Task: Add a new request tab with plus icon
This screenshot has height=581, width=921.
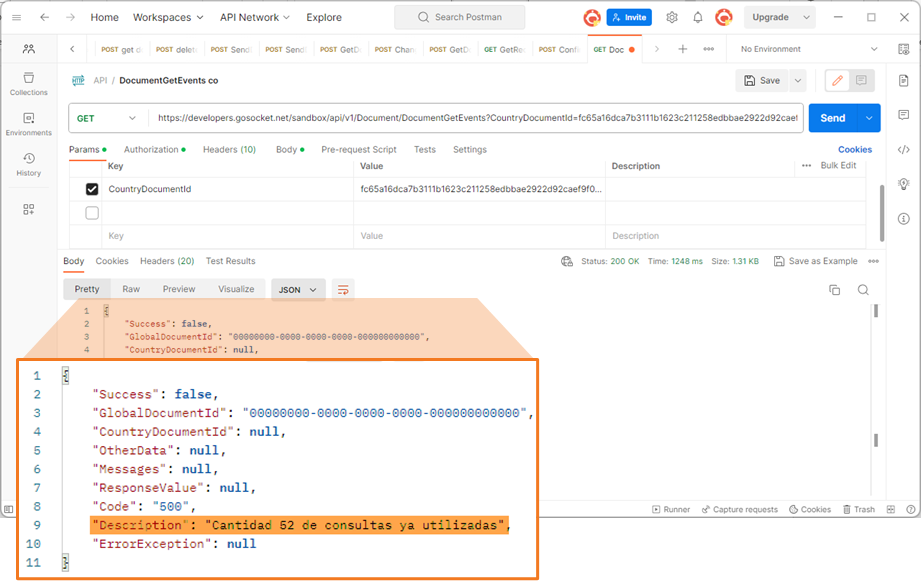Action: click(683, 49)
